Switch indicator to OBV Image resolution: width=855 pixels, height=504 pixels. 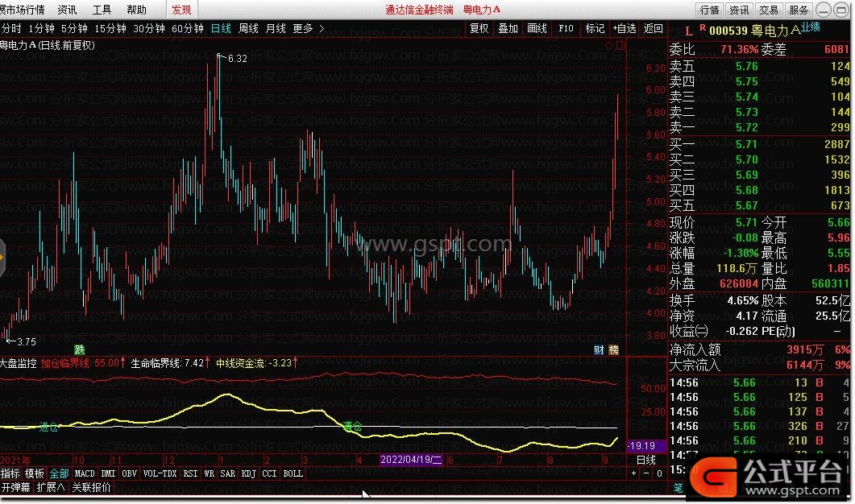click(x=129, y=473)
